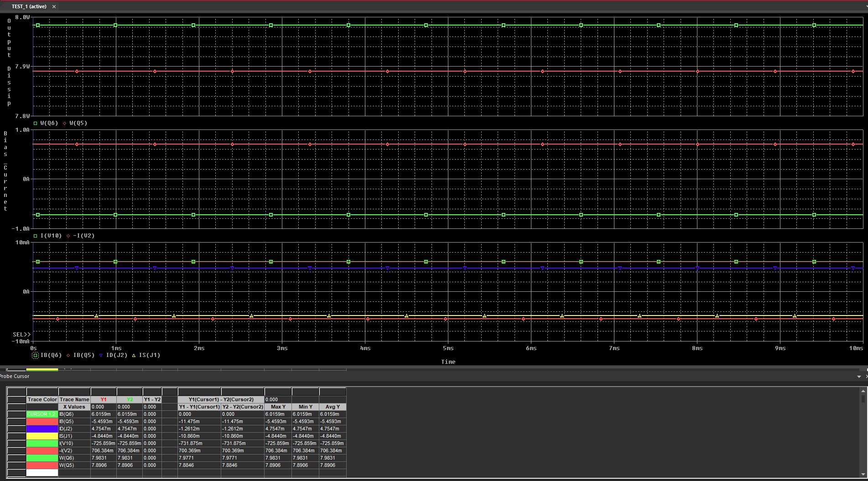Click the Time X-axis title
Viewport: 868px width, 481px height.
tap(448, 362)
